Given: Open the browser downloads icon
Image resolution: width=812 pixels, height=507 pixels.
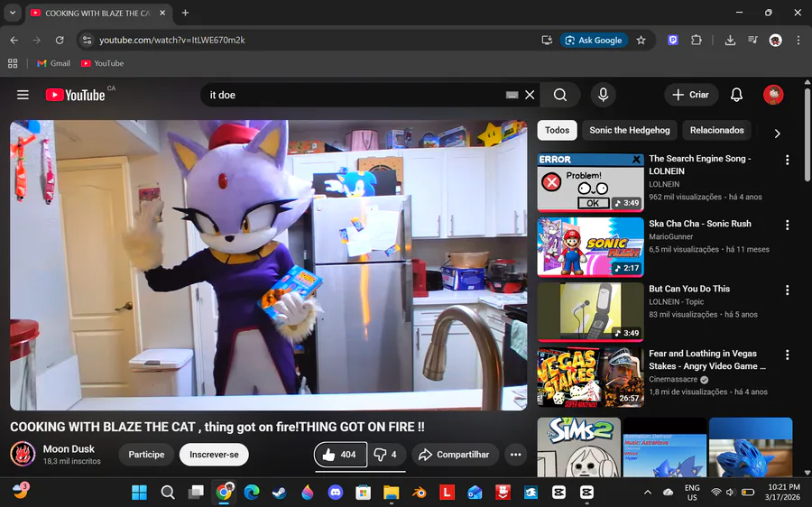Looking at the screenshot, I should (730, 40).
